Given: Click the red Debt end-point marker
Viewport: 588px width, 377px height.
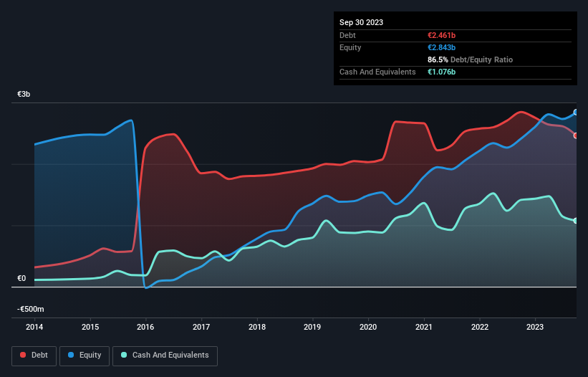Looking at the screenshot, I should coord(576,135).
